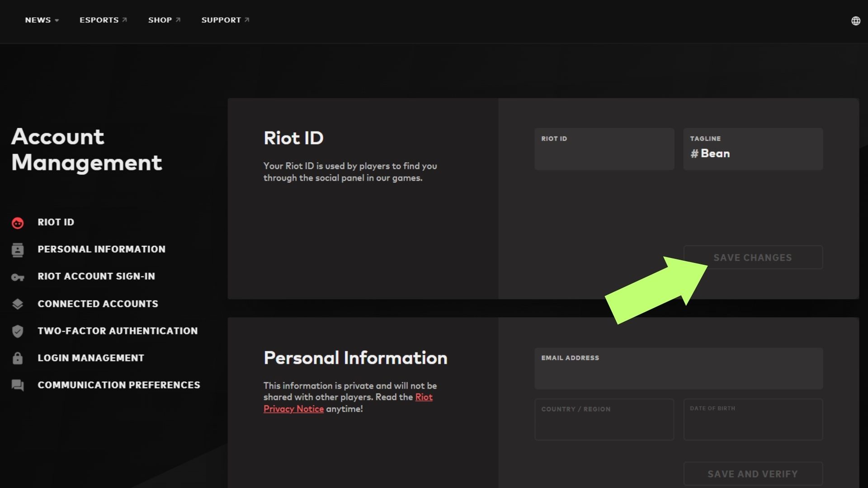The image size is (868, 488).
Task: Click the Login Management icon
Action: pyautogui.click(x=18, y=358)
